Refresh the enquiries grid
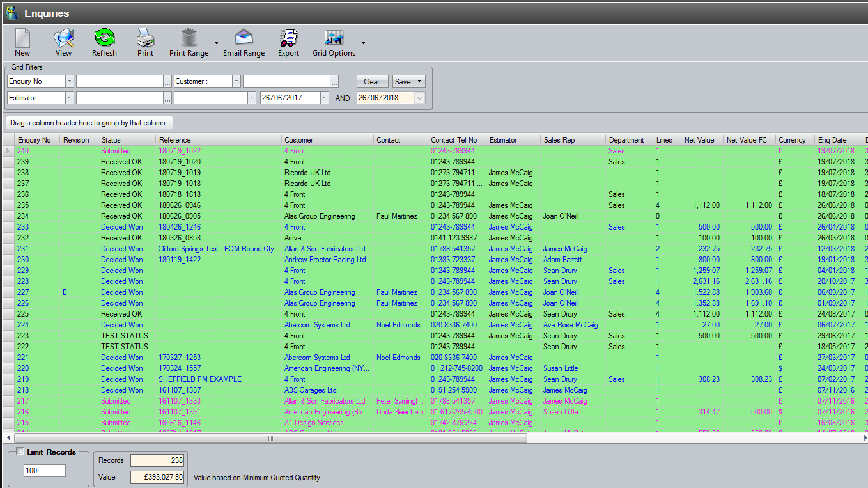 (104, 39)
